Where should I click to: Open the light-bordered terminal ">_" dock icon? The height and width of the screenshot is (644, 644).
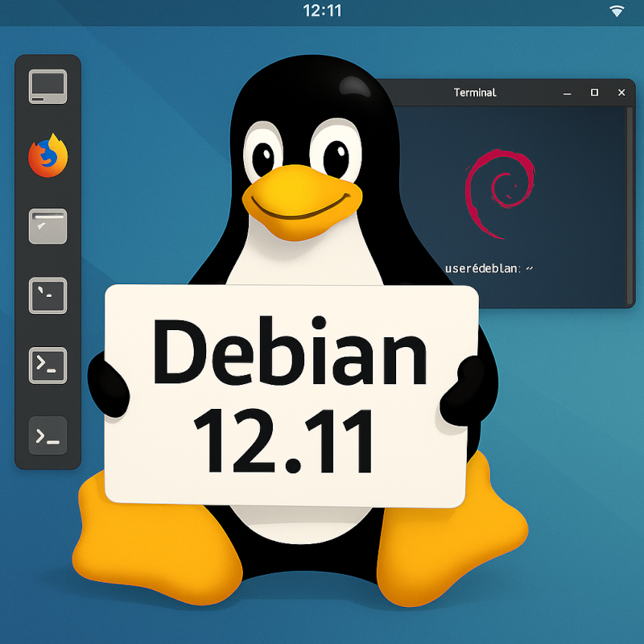(47, 365)
